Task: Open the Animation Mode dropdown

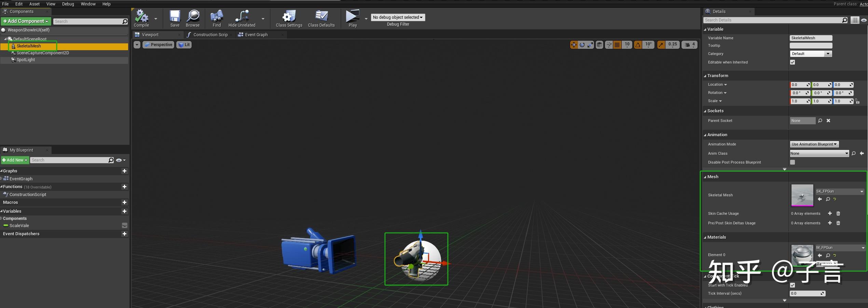Action: 814,144
